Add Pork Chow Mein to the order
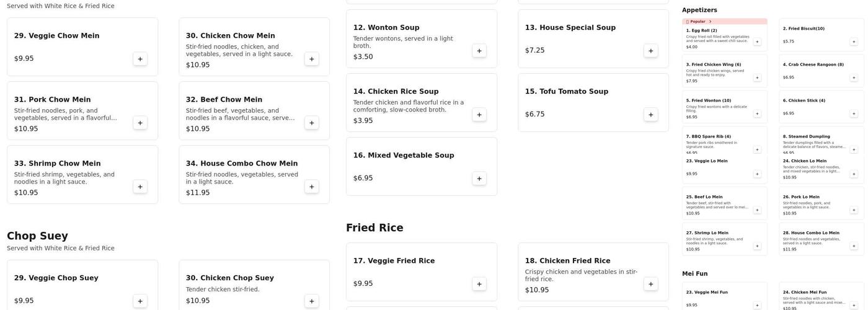Viewport: 868px width, 310px height. pos(140,123)
